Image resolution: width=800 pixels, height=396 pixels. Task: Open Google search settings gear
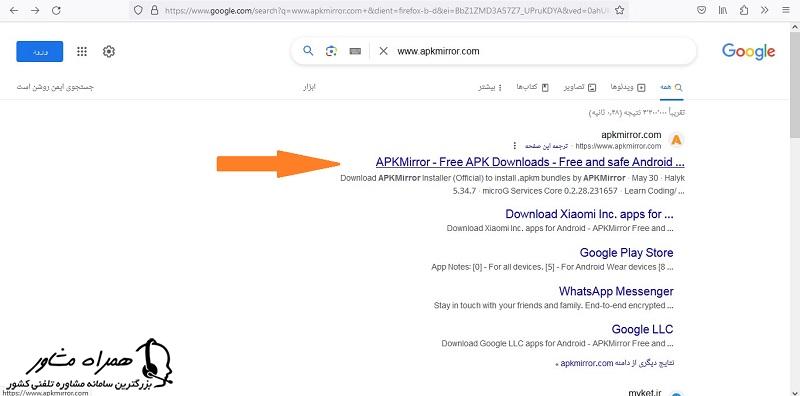coord(109,51)
